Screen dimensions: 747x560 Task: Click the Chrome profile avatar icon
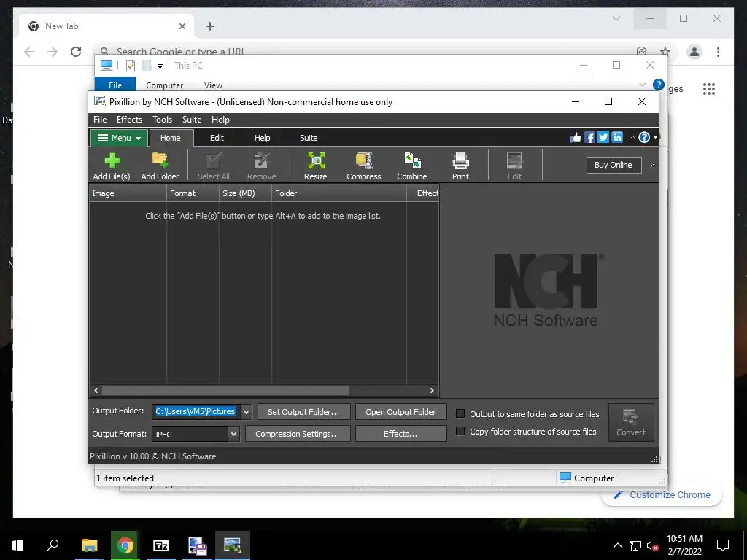coord(694,52)
